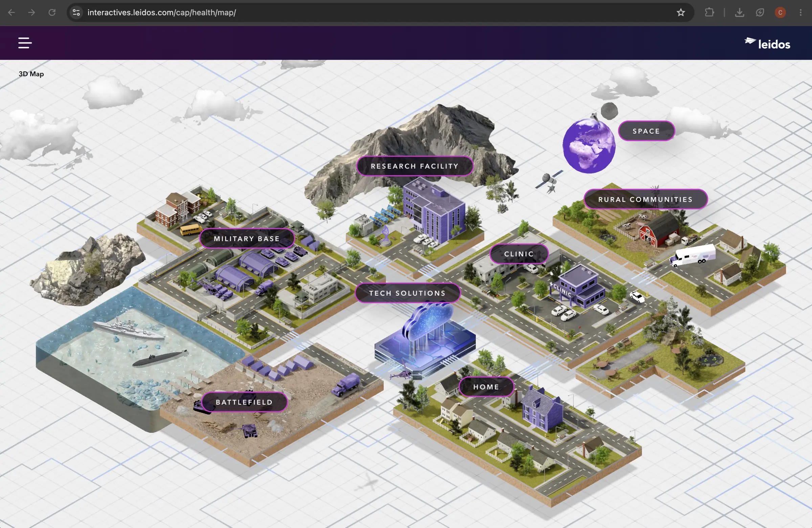812x528 pixels.
Task: Click the purple Earth globe
Action: (589, 146)
